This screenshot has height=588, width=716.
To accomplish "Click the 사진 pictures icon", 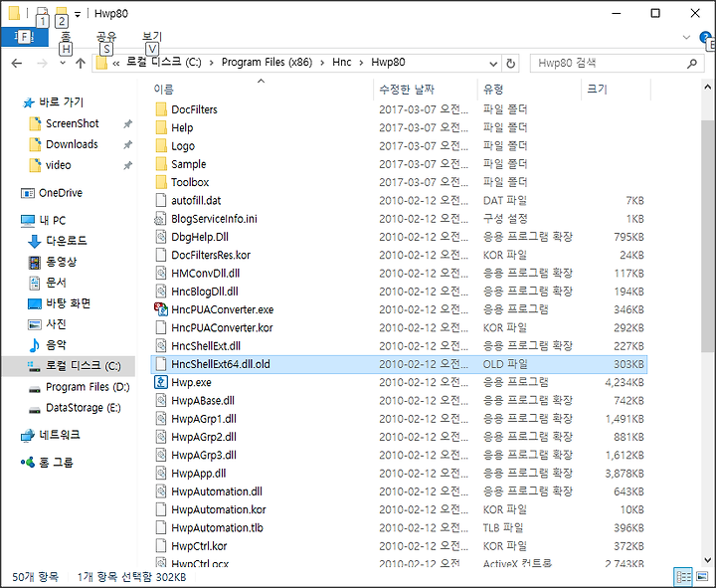I will (x=34, y=324).
